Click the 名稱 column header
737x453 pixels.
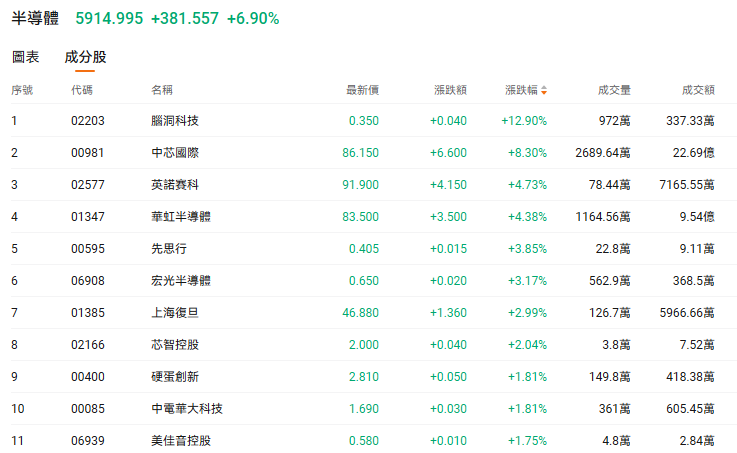[162, 90]
